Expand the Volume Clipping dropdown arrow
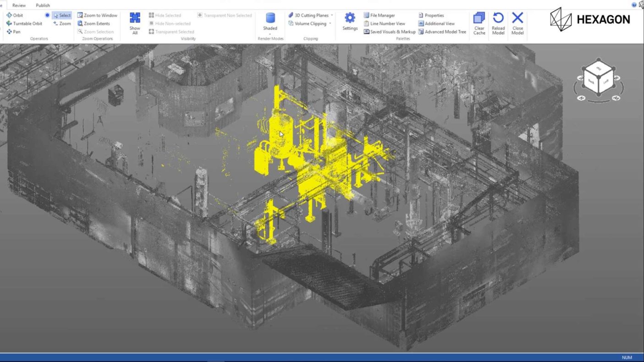The height and width of the screenshot is (362, 644). 330,23
